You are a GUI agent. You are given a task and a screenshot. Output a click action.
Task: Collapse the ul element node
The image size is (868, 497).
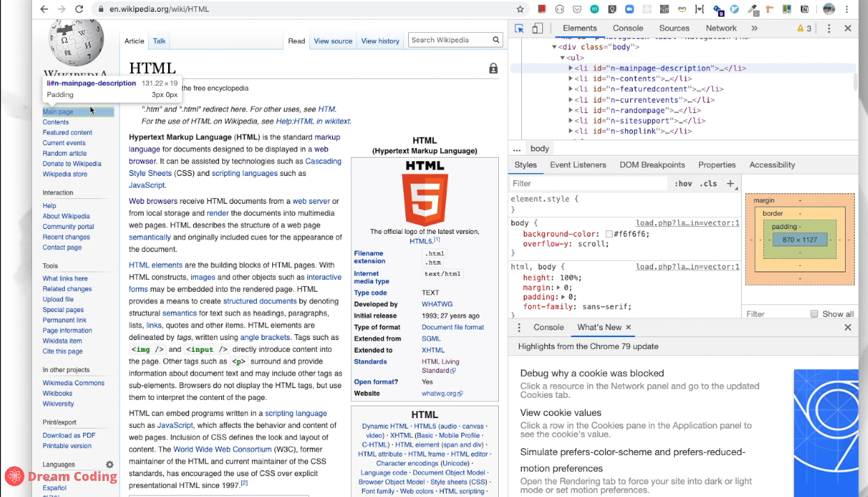coord(562,58)
